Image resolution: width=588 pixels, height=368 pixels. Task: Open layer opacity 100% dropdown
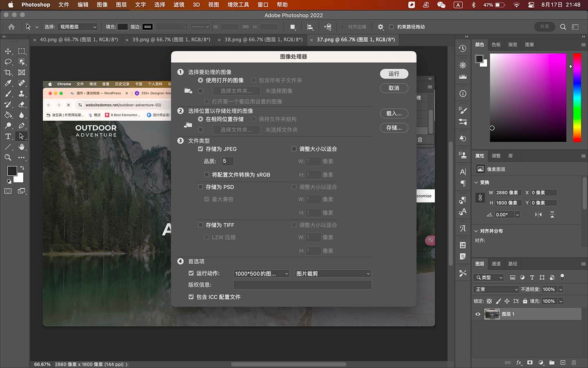pos(561,289)
